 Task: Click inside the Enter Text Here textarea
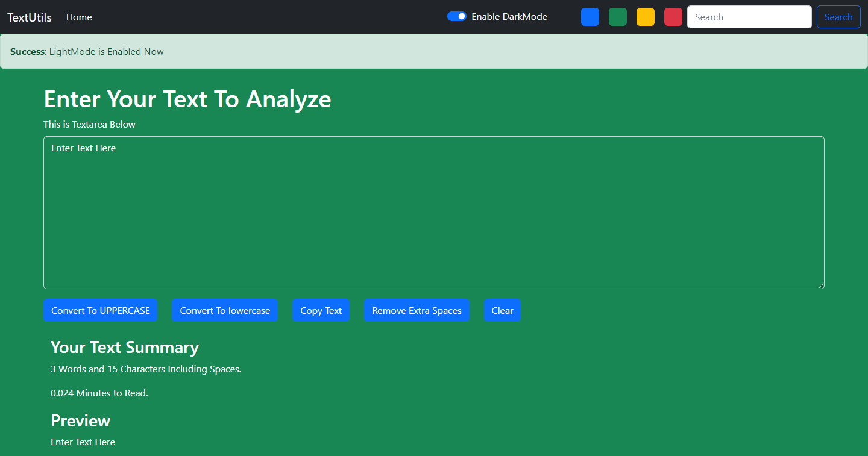(x=433, y=211)
